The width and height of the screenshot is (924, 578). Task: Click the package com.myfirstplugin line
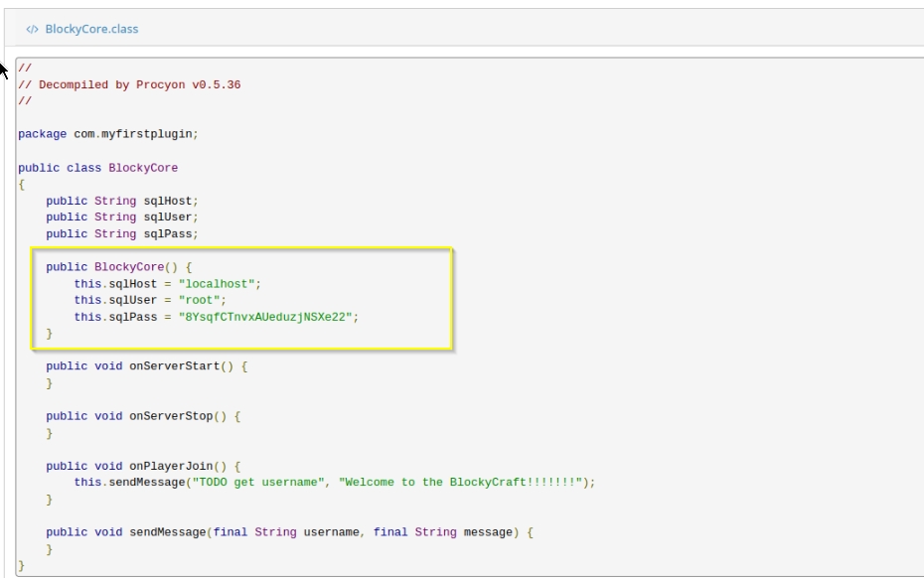pos(114,134)
